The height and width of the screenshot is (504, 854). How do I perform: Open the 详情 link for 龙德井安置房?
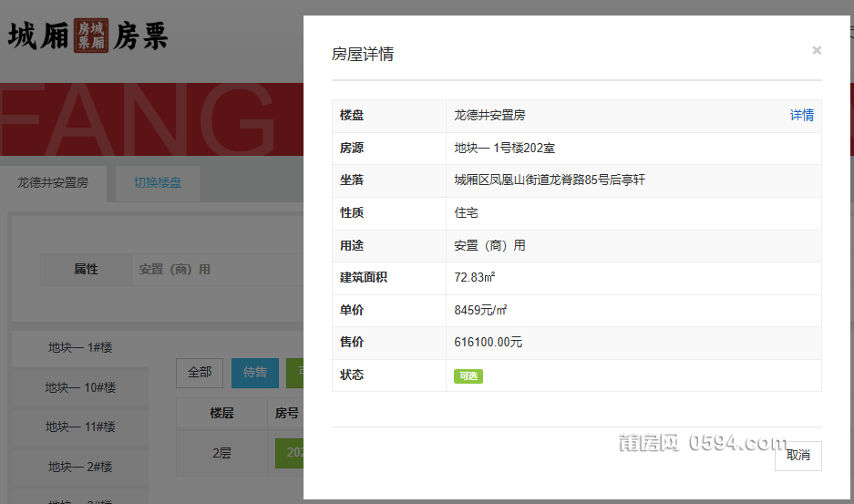[802, 115]
